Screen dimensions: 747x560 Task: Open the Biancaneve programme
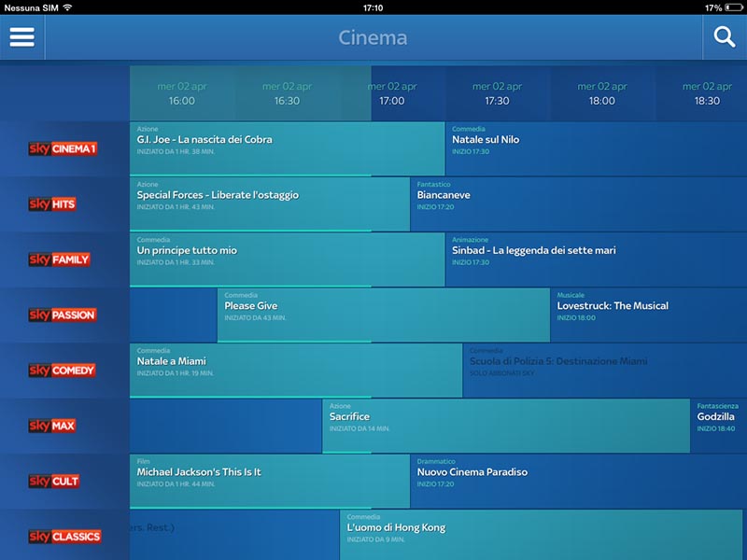(579, 203)
